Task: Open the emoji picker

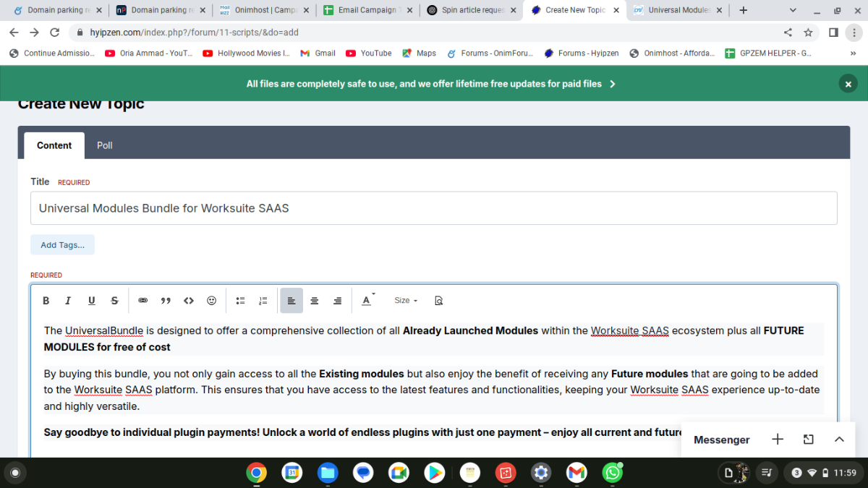Action: tap(212, 301)
